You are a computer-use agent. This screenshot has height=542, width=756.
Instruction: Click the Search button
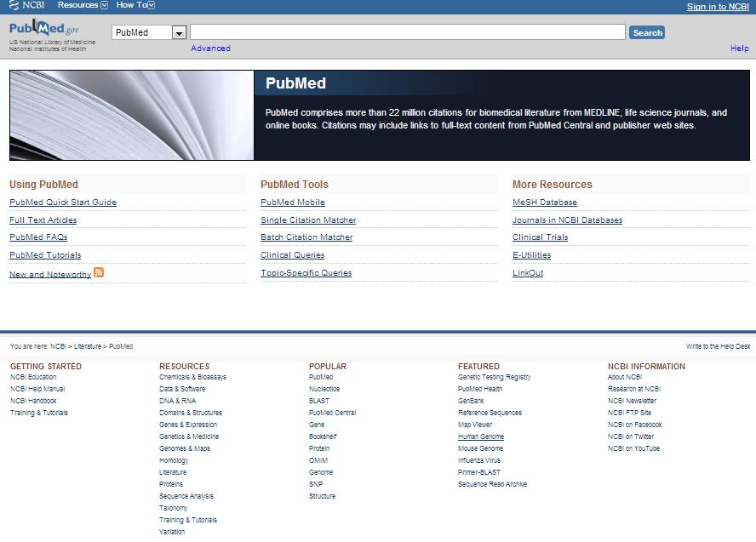point(647,32)
